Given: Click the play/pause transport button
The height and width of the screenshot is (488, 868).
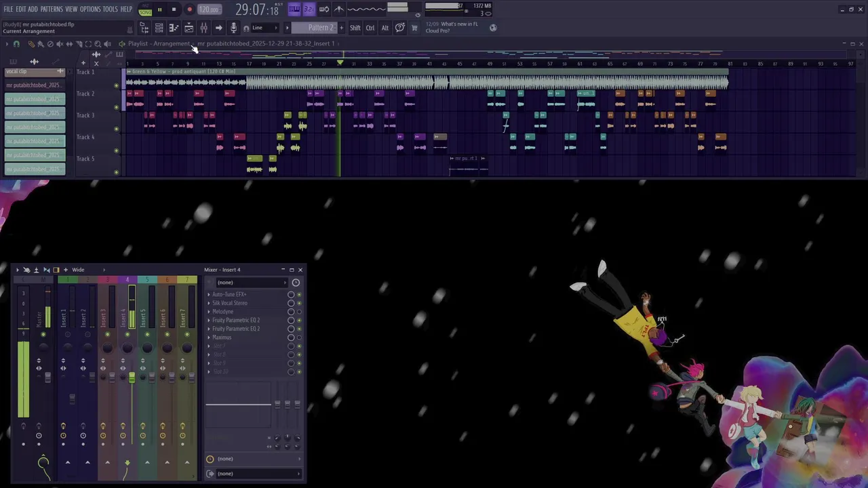Looking at the screenshot, I should coord(159,10).
